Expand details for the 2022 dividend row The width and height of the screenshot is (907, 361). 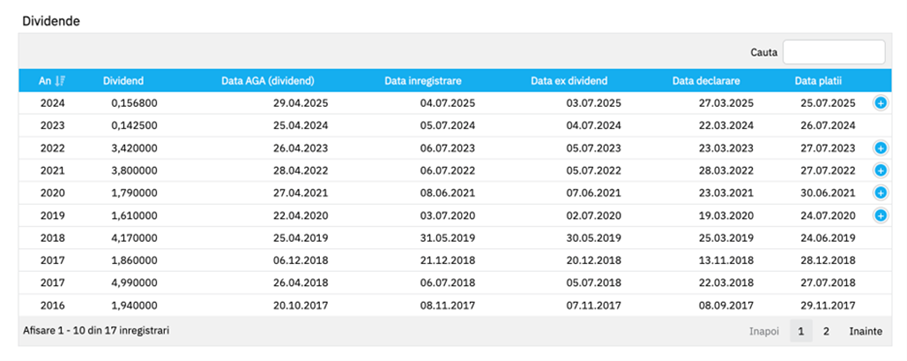pos(880,149)
